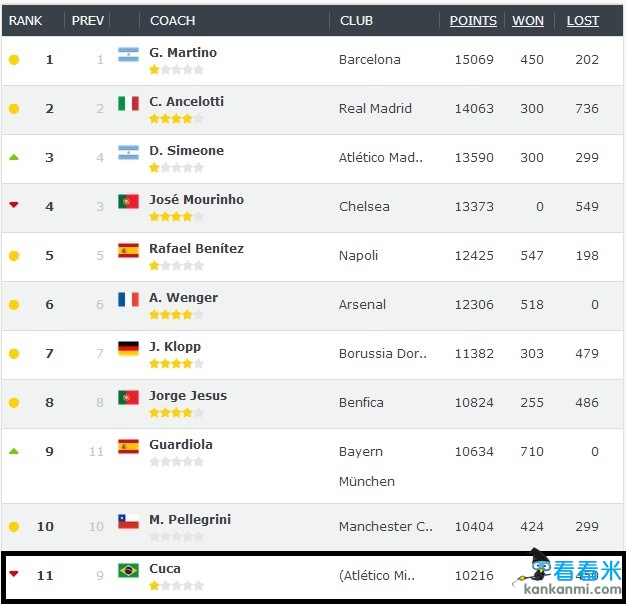This screenshot has height=604, width=626.
Task: Sort table by LOST column
Action: (583, 20)
